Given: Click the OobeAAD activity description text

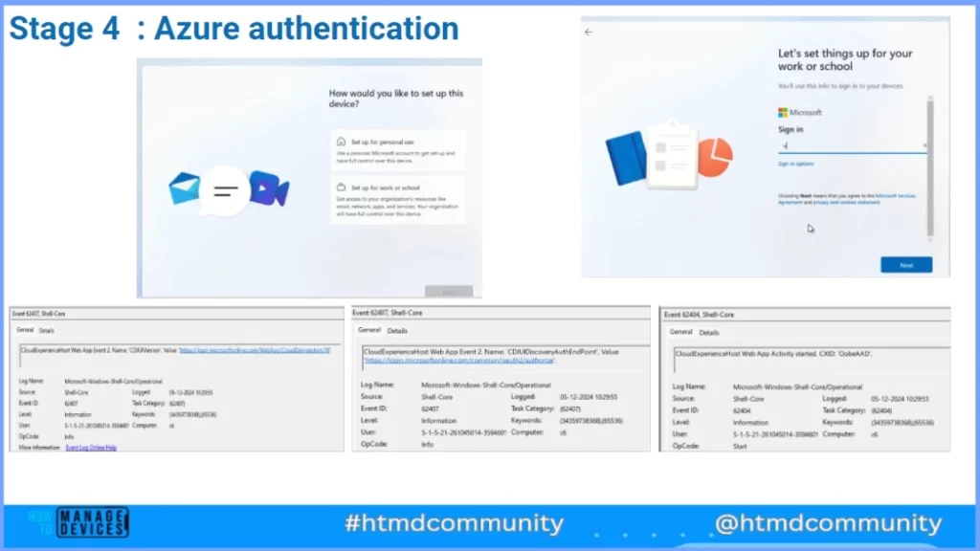Looking at the screenshot, I should click(x=773, y=354).
